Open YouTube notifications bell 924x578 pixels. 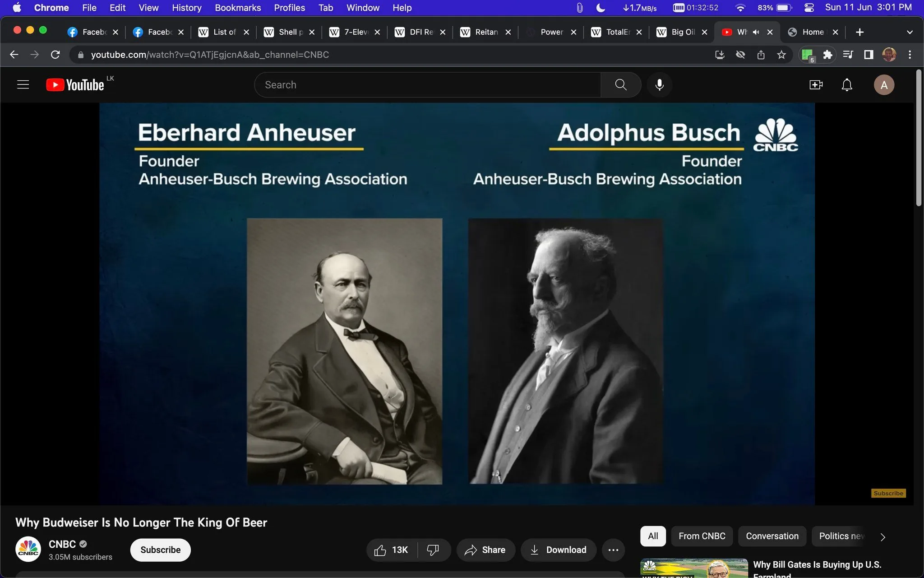pos(846,84)
